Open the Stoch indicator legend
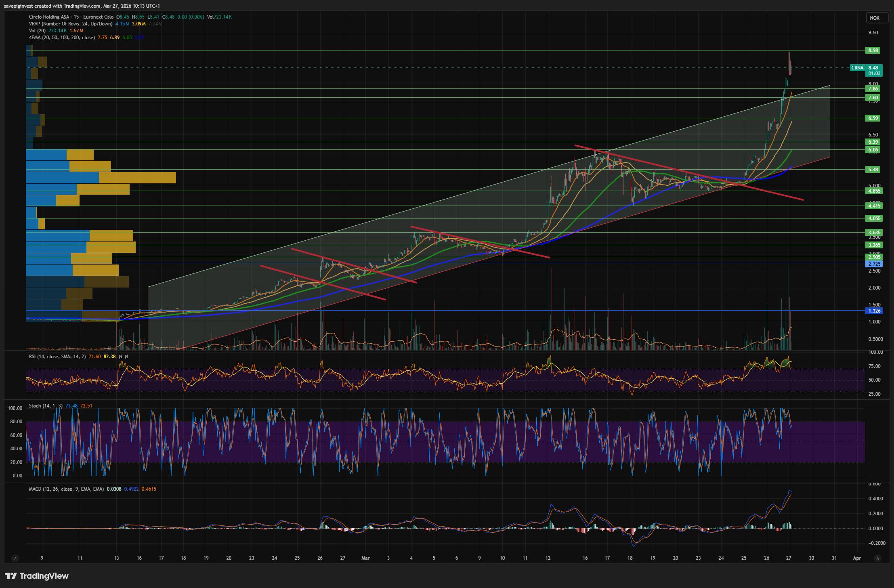Image resolution: width=894 pixels, height=588 pixels. (45, 406)
